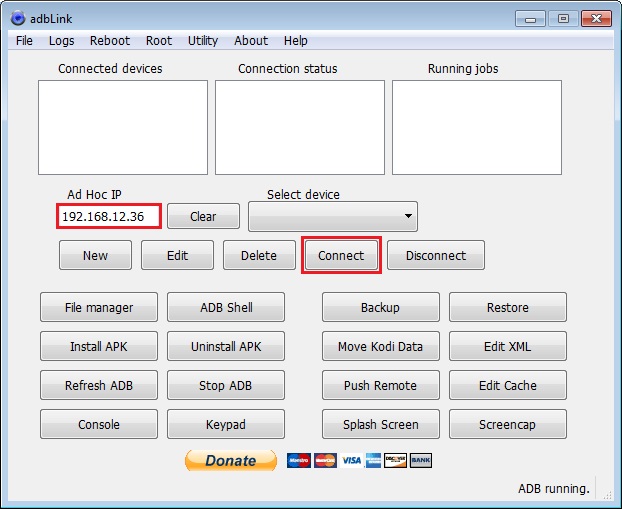Open the File manager

pos(99,307)
